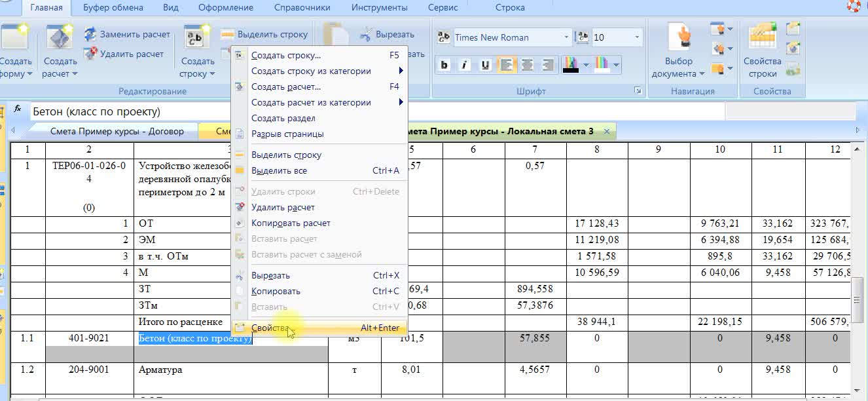Expand the 'Создать строку' dropdown arrow

click(211, 74)
